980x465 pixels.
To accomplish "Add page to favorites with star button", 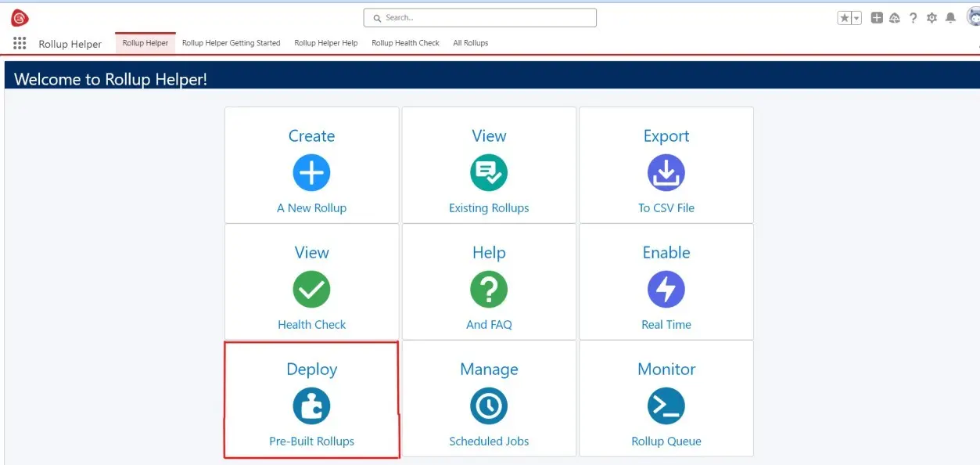I will pos(845,18).
